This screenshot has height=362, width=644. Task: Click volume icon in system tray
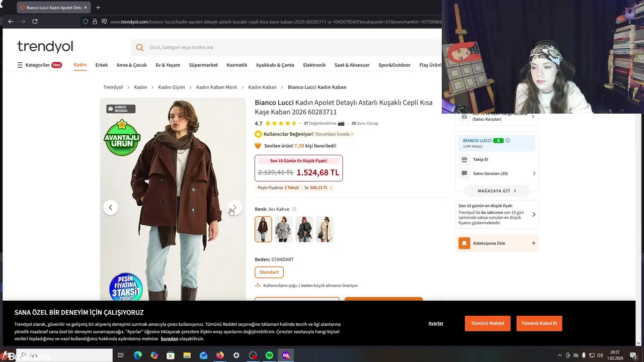click(600, 355)
